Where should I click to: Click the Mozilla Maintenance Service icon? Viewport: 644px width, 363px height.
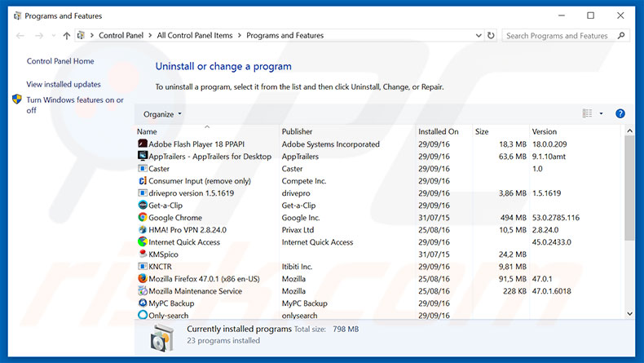pyautogui.click(x=143, y=290)
